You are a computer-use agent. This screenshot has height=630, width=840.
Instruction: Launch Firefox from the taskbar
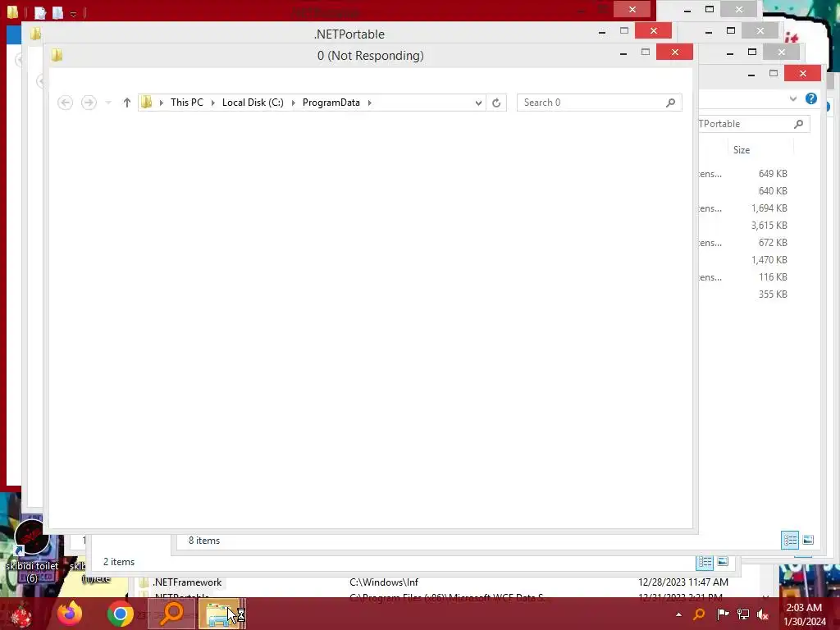pyautogui.click(x=70, y=614)
